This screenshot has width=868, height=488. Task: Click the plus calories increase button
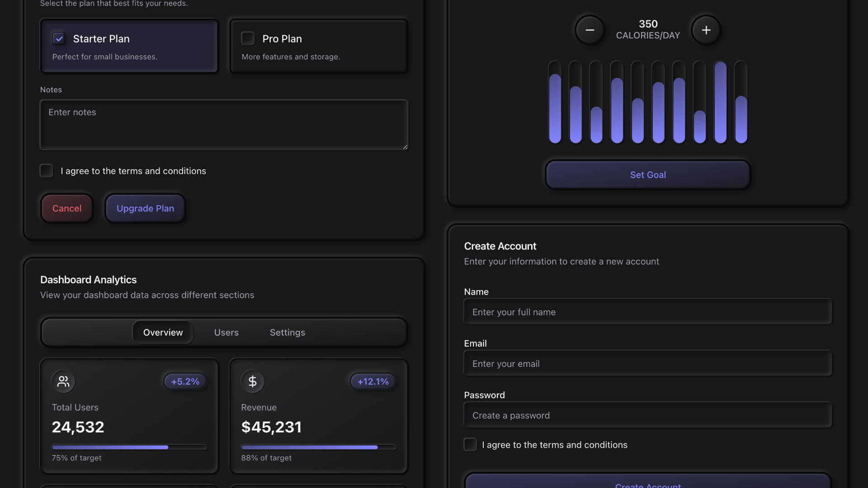706,30
